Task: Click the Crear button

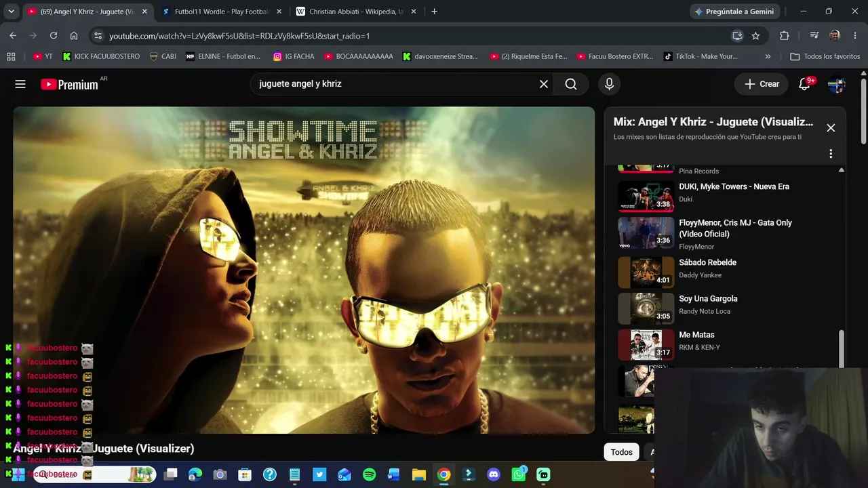Action: coord(762,84)
